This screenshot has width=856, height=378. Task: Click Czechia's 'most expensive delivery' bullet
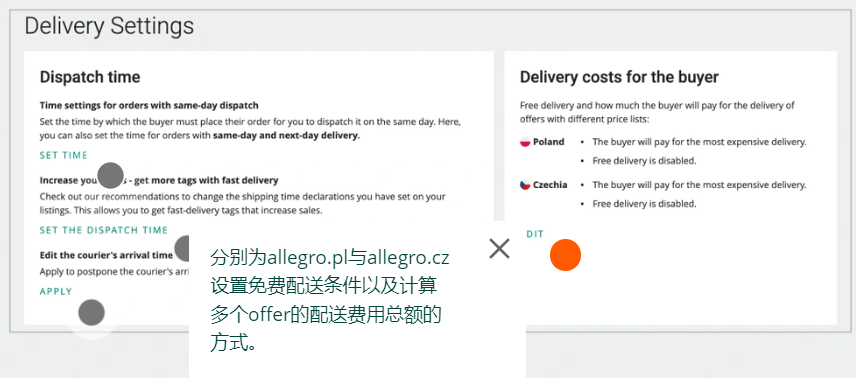[x=699, y=185]
